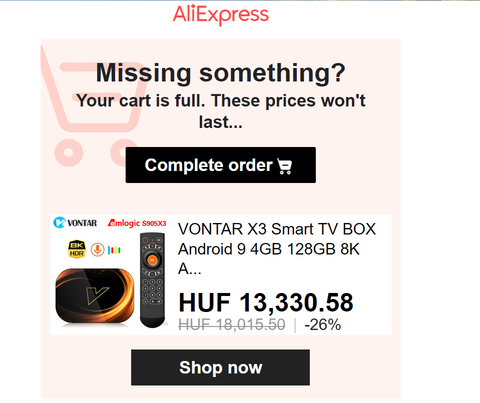Click the orange microphone voice icon
This screenshot has height=403, width=480.
point(98,249)
